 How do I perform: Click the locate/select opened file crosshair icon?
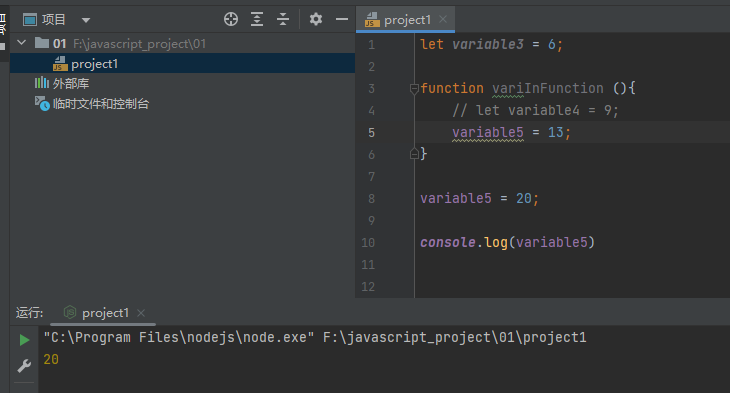tap(231, 19)
